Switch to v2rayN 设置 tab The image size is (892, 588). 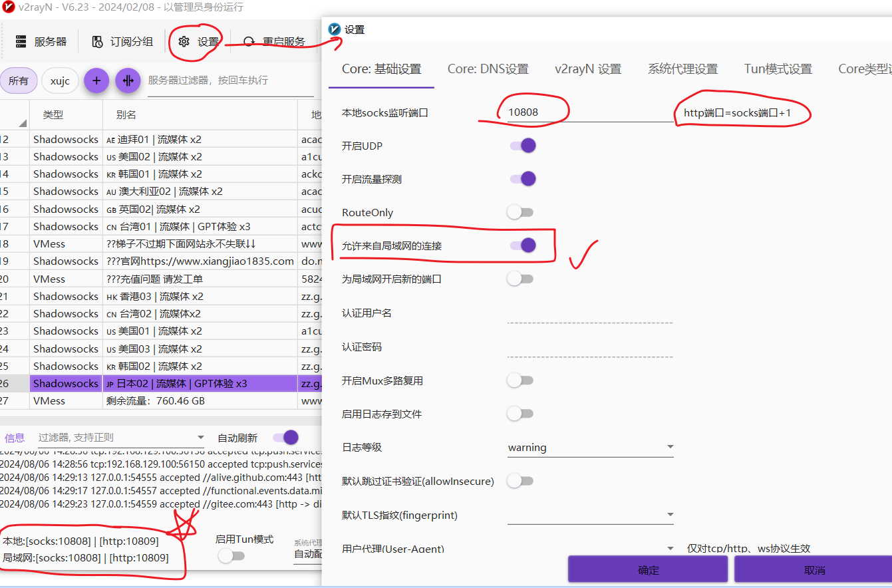(588, 69)
